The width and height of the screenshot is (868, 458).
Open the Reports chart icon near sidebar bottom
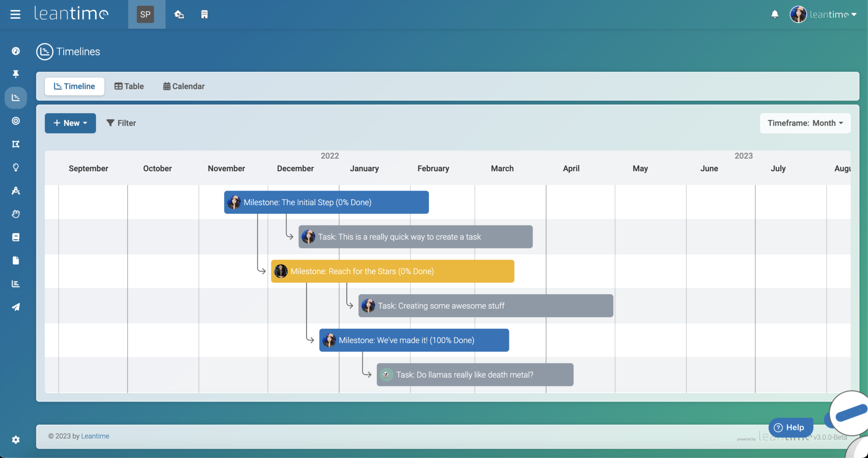(x=16, y=283)
